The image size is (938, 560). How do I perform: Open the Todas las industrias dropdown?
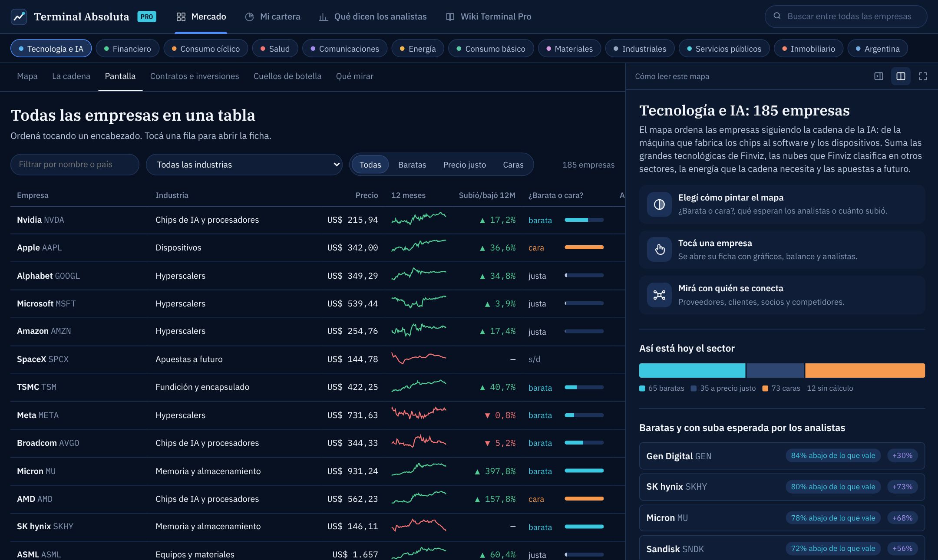(244, 165)
